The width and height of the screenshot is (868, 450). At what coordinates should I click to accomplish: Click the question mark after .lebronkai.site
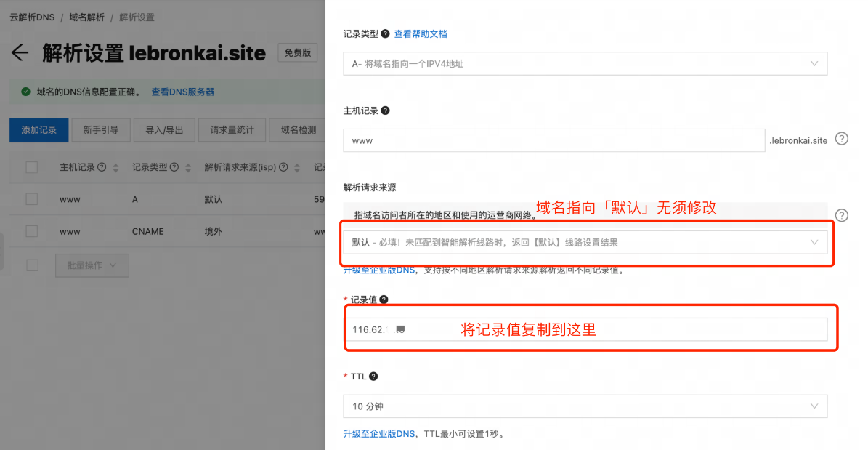click(x=841, y=139)
